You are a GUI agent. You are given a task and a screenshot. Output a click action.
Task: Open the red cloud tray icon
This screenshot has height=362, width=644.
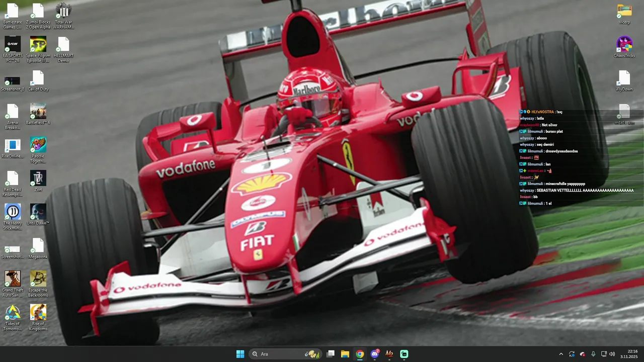point(583,354)
